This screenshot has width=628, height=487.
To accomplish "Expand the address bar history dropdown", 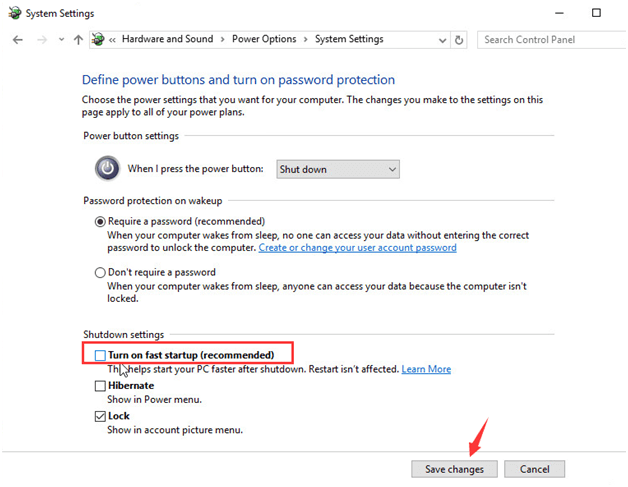I will click(x=439, y=40).
